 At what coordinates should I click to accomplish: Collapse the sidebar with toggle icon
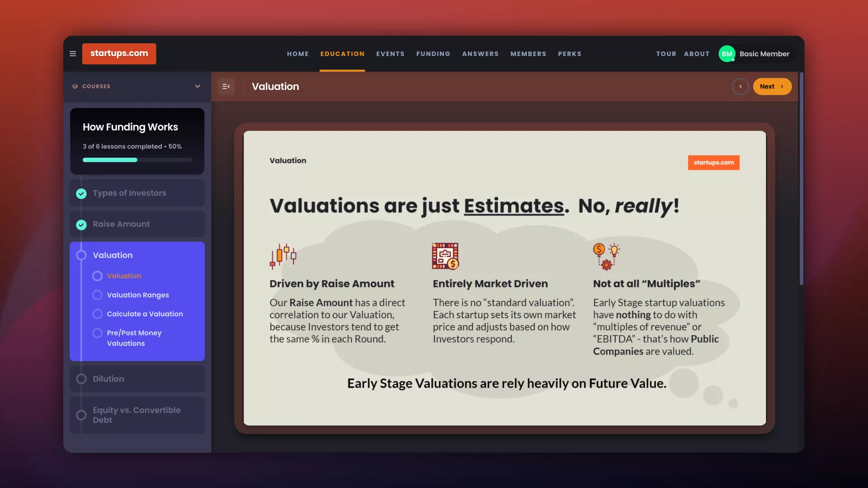coord(226,86)
